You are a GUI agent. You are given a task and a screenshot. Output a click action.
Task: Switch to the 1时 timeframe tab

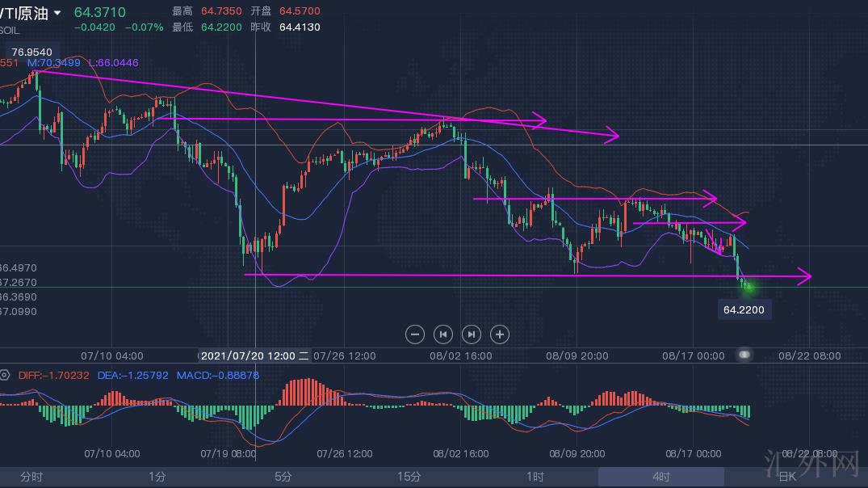[535, 477]
